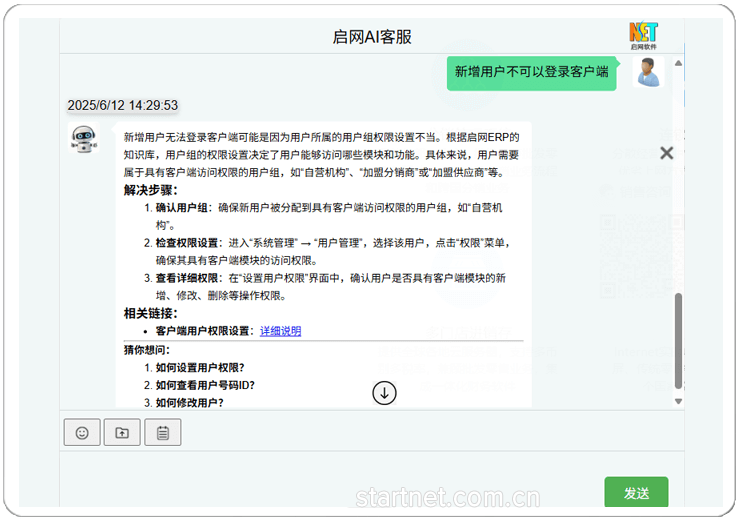740x521 pixels.
Task: Select suggested question 如何设置用户权限?
Action: 200,368
